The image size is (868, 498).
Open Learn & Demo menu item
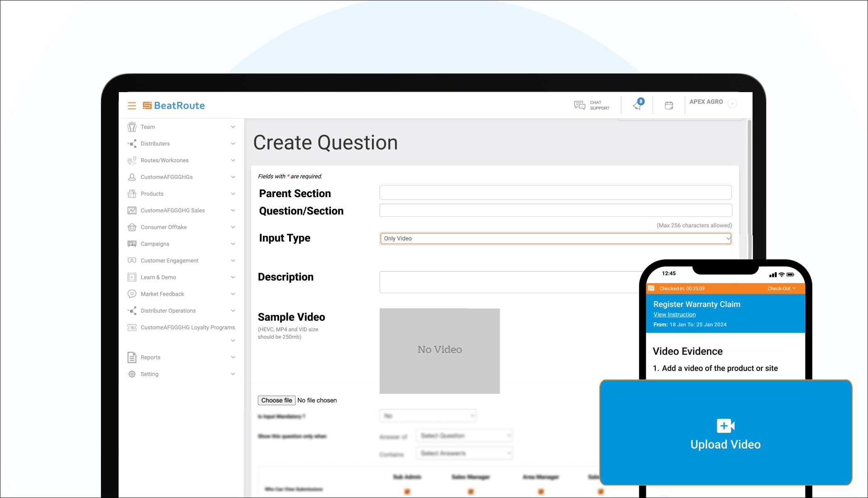[158, 277]
